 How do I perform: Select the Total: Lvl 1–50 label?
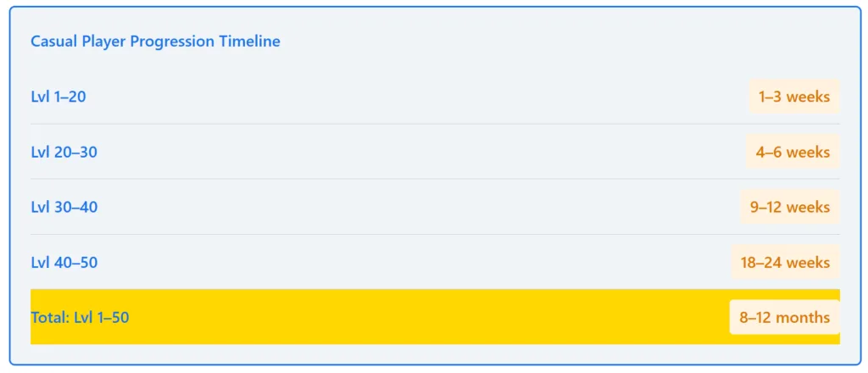(80, 317)
